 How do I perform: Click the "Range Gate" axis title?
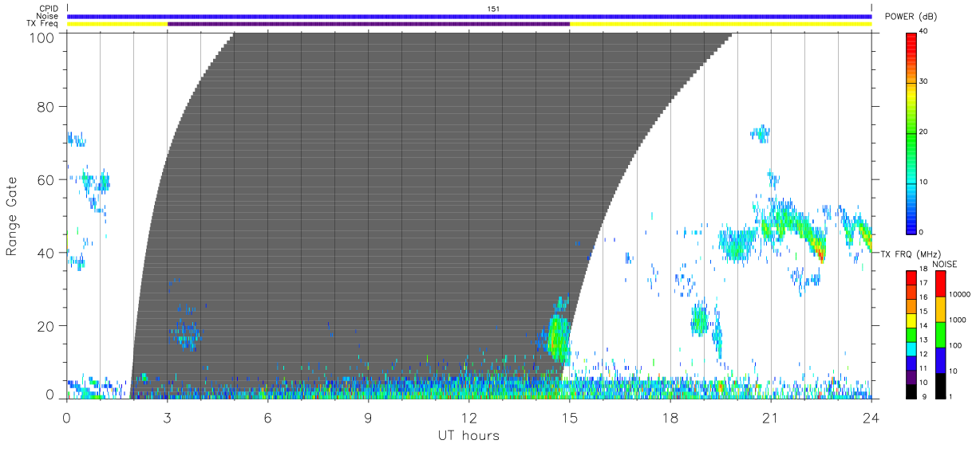click(x=12, y=216)
